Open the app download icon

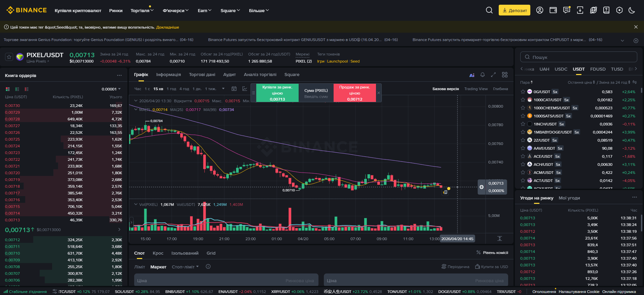coord(580,10)
